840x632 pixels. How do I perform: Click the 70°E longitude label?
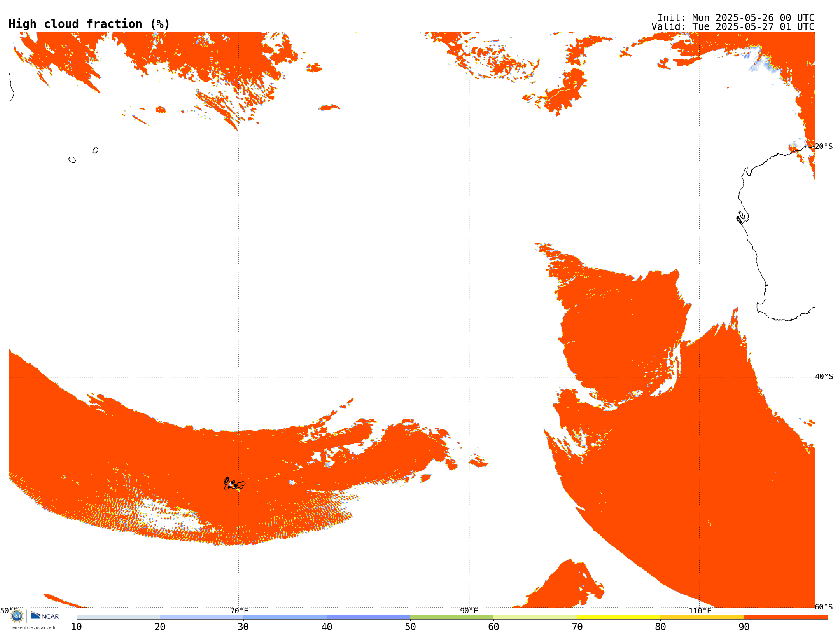239,611
